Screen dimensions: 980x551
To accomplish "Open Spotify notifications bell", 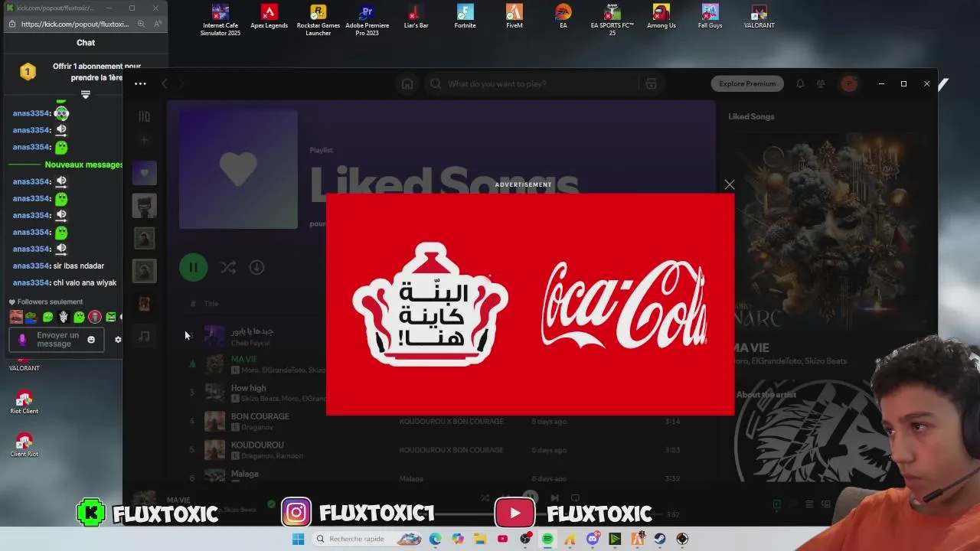I will tap(800, 83).
